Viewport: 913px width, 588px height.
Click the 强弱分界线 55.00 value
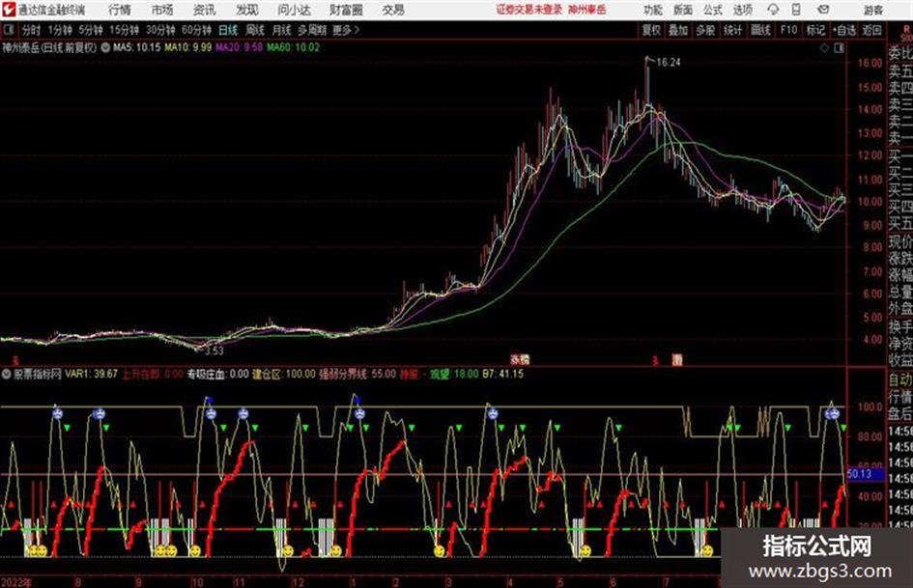click(357, 374)
